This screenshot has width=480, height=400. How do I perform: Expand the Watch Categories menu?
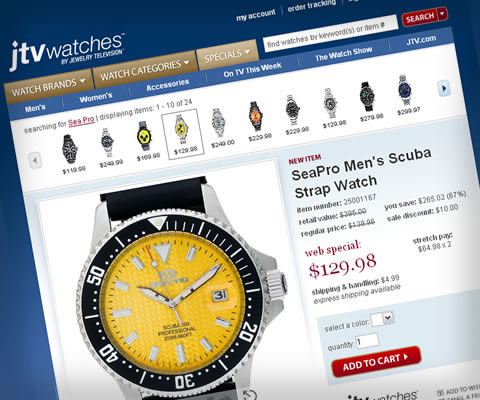tap(144, 69)
